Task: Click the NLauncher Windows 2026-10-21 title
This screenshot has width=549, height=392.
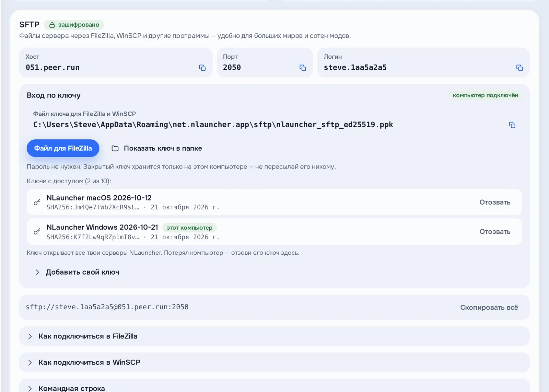Action: [102, 227]
